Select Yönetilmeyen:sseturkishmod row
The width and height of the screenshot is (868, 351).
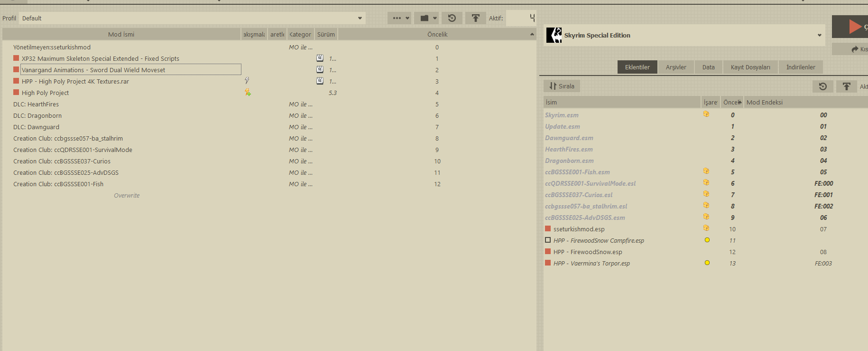[269, 47]
